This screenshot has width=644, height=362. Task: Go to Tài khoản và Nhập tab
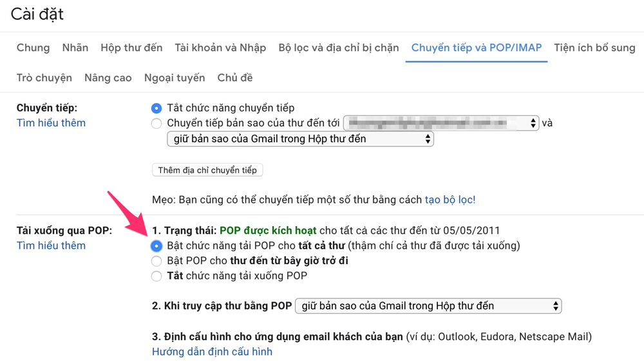pos(220,48)
